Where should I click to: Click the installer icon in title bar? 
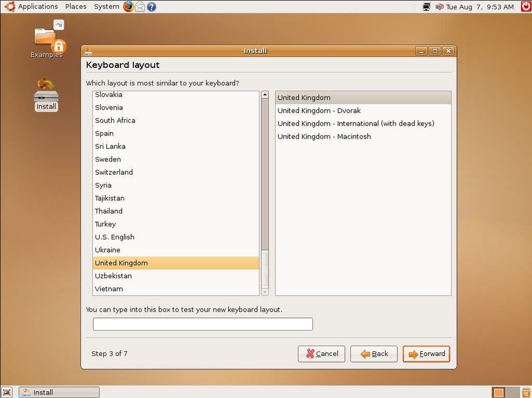88,51
